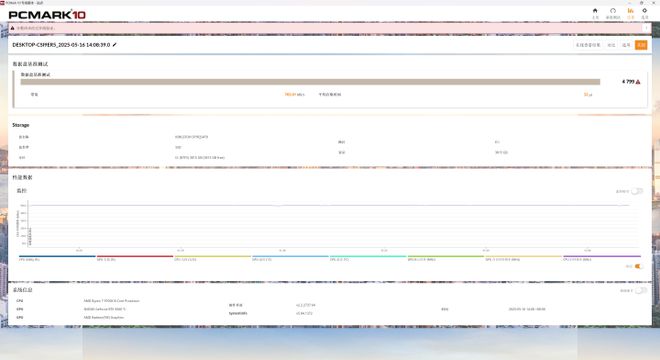Open the Benchmarks gauge icon
660x360 pixels.
(x=613, y=11)
